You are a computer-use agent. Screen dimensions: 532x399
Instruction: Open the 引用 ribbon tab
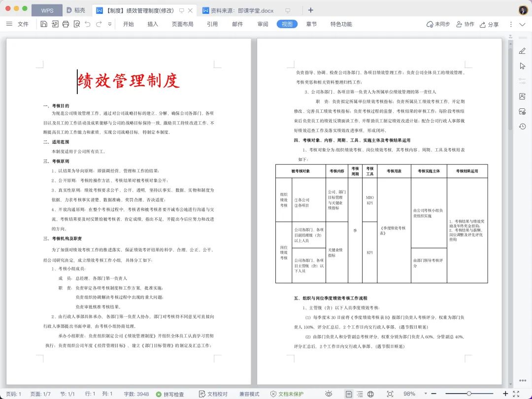(x=212, y=24)
